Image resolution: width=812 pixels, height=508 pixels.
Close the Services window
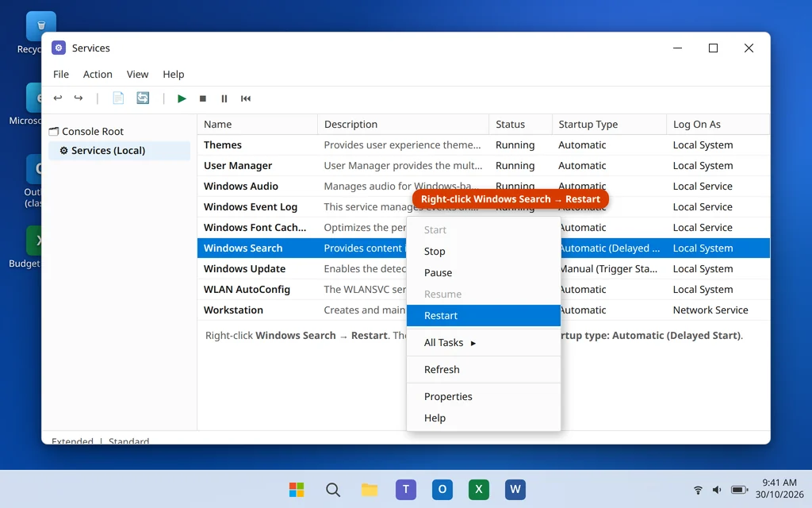coord(749,48)
